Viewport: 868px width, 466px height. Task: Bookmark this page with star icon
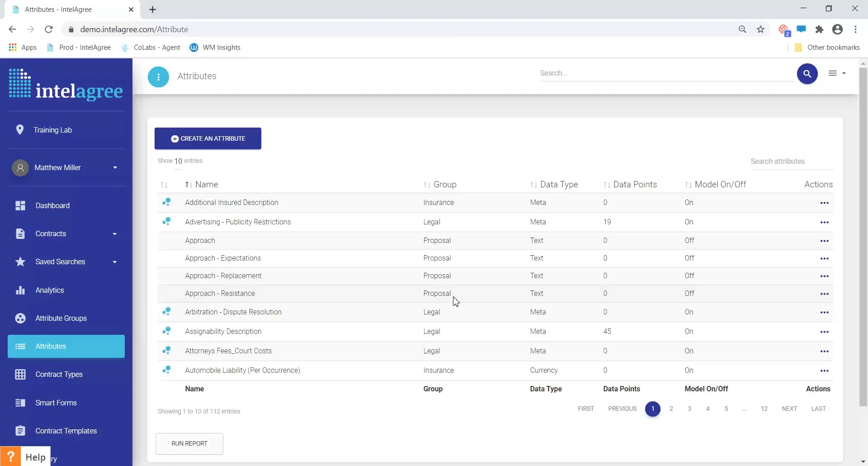761,29
